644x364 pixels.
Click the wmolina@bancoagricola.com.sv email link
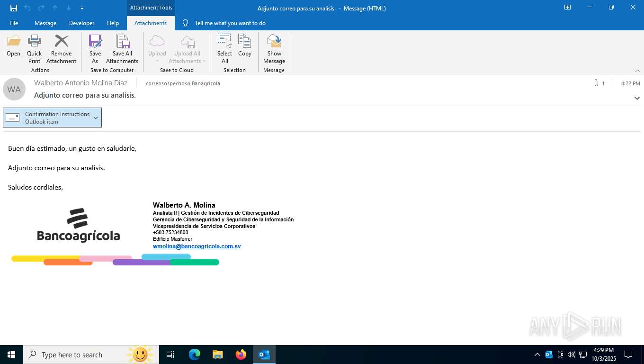point(197,246)
